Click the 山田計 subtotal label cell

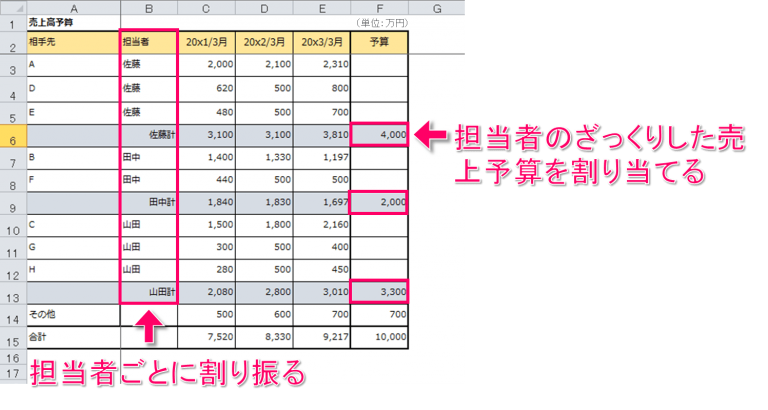(148, 291)
